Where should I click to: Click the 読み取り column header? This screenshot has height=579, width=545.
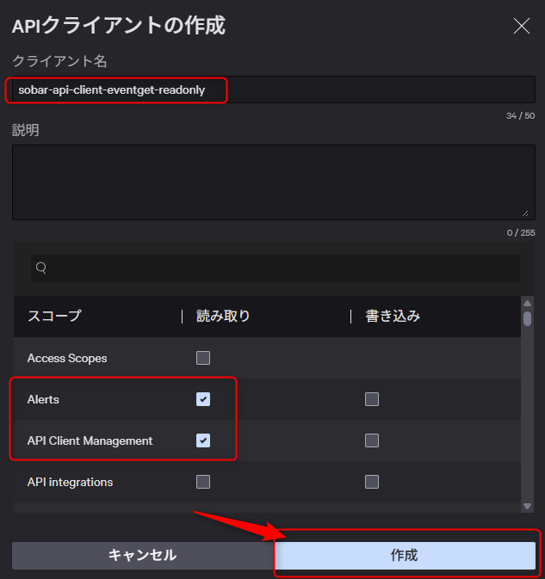(x=223, y=316)
